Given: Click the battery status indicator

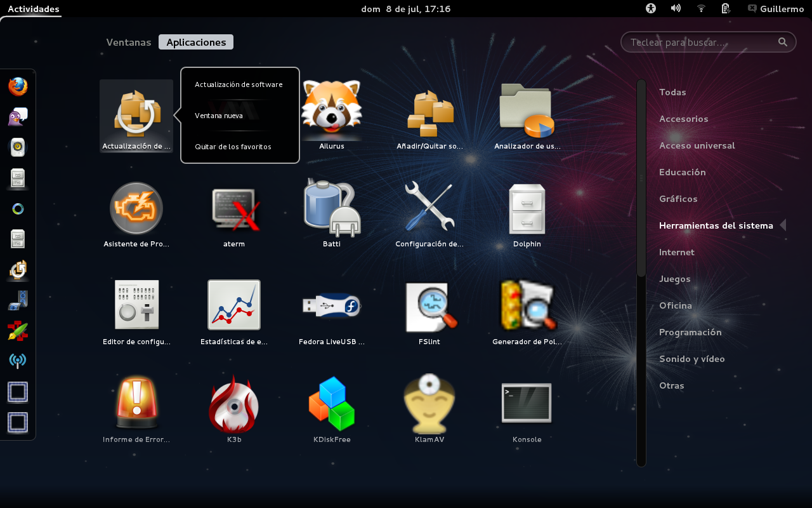Looking at the screenshot, I should pos(726,8).
